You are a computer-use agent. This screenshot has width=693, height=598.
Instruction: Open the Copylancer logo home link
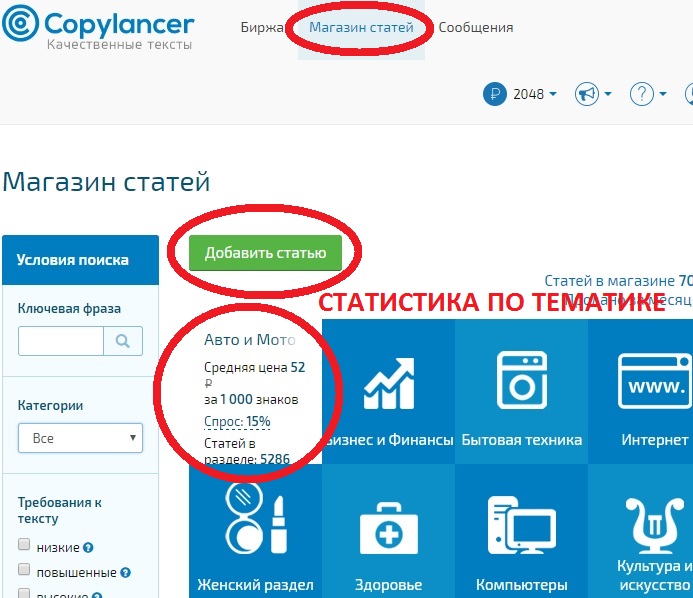(98, 27)
